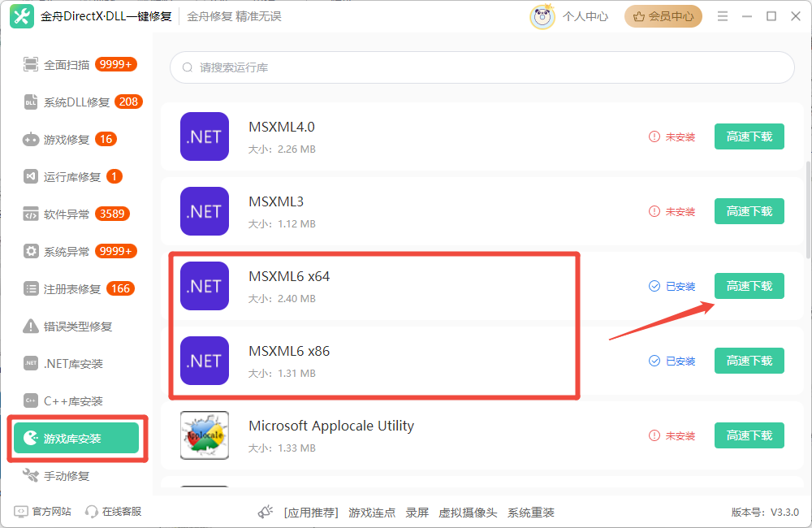Click the 全面扫描 scan icon
This screenshot has height=528, width=812.
[31, 64]
